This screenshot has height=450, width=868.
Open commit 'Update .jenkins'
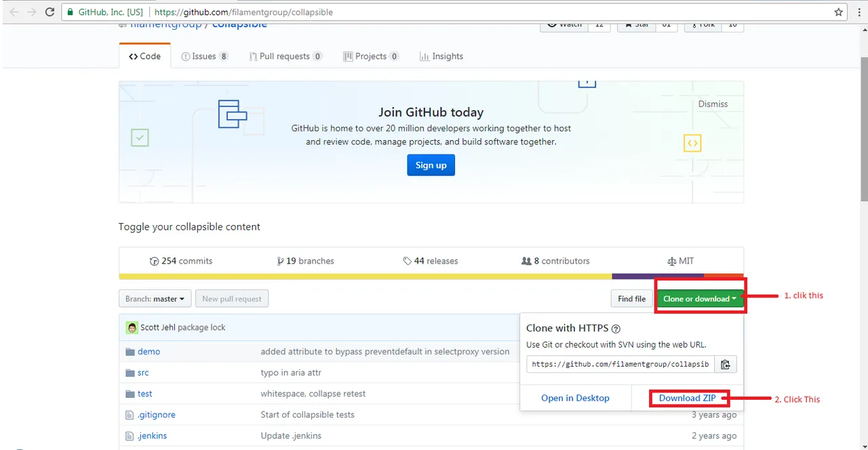pos(291,436)
